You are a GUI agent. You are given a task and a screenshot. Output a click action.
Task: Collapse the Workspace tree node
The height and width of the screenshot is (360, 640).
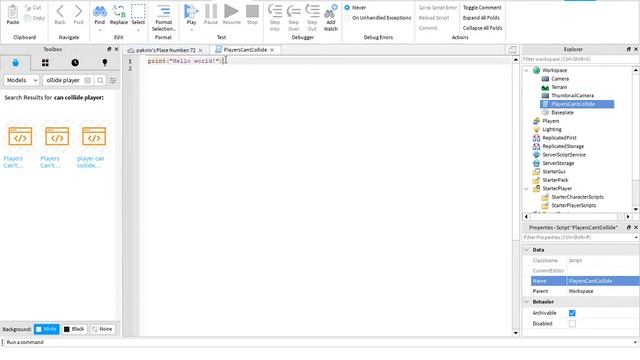click(527, 70)
